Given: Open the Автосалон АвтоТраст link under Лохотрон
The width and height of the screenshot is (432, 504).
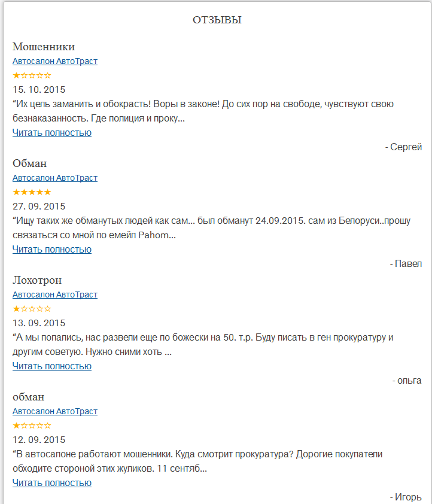Looking at the screenshot, I should tap(55, 294).
